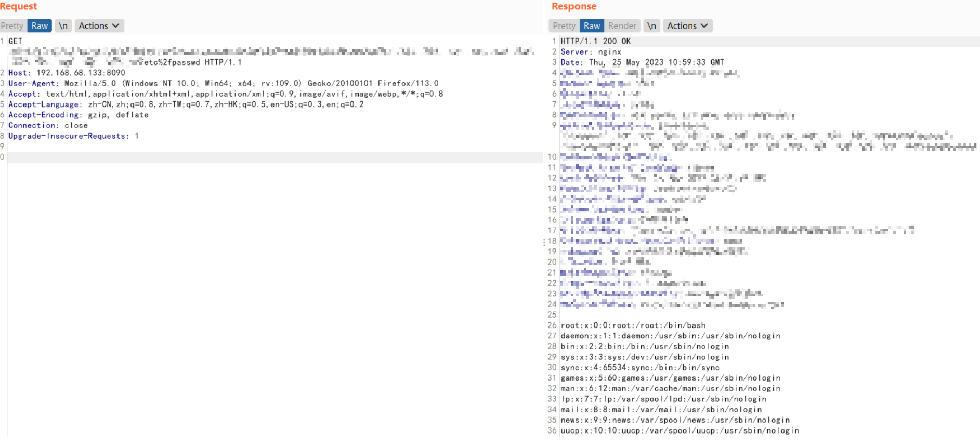Open the Actions dropdown in Request panel
This screenshot has height=445, width=980.
click(99, 26)
